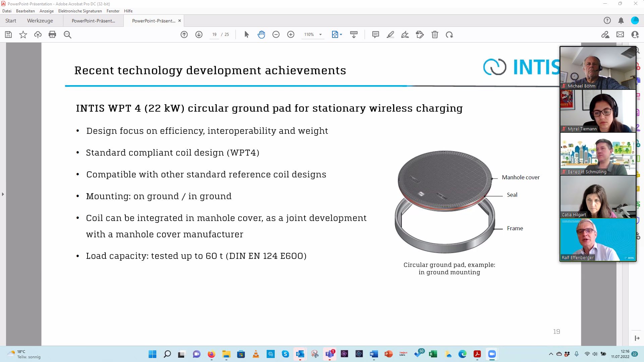The width and height of the screenshot is (644, 362).
Task: Open the Anzeige menu
Action: click(47, 11)
